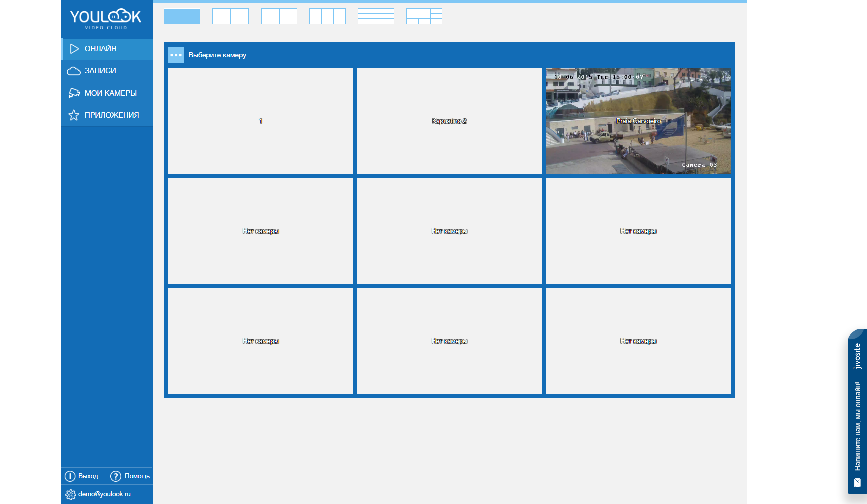Screen dimensions: 867x504
Task: Go to ЗАПИСИ recordings
Action: click(107, 71)
